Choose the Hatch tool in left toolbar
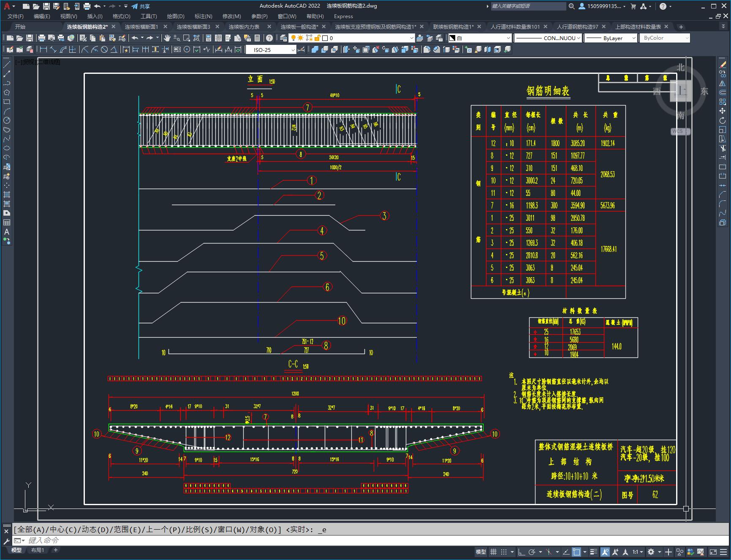The height and width of the screenshot is (560, 731). 6,195
